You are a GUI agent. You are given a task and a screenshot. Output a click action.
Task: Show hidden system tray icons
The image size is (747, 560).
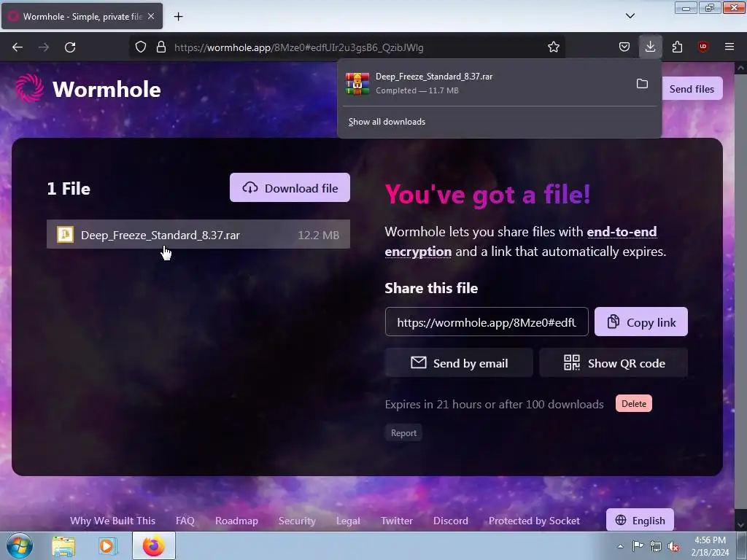(620, 546)
